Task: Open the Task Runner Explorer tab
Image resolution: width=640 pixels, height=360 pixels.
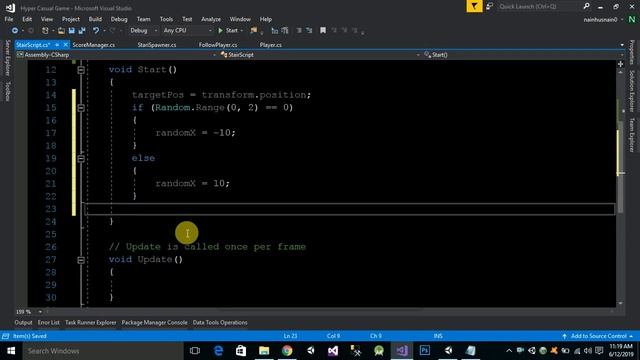Action: point(91,322)
